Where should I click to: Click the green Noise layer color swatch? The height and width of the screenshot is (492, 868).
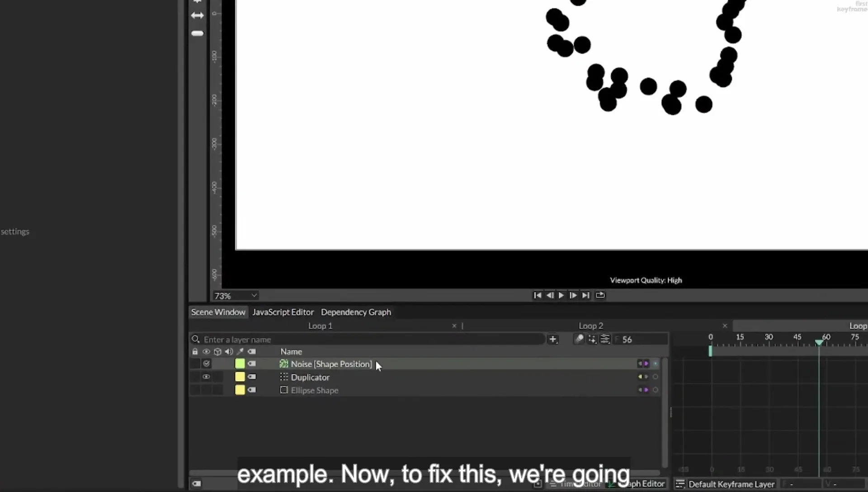click(x=240, y=364)
